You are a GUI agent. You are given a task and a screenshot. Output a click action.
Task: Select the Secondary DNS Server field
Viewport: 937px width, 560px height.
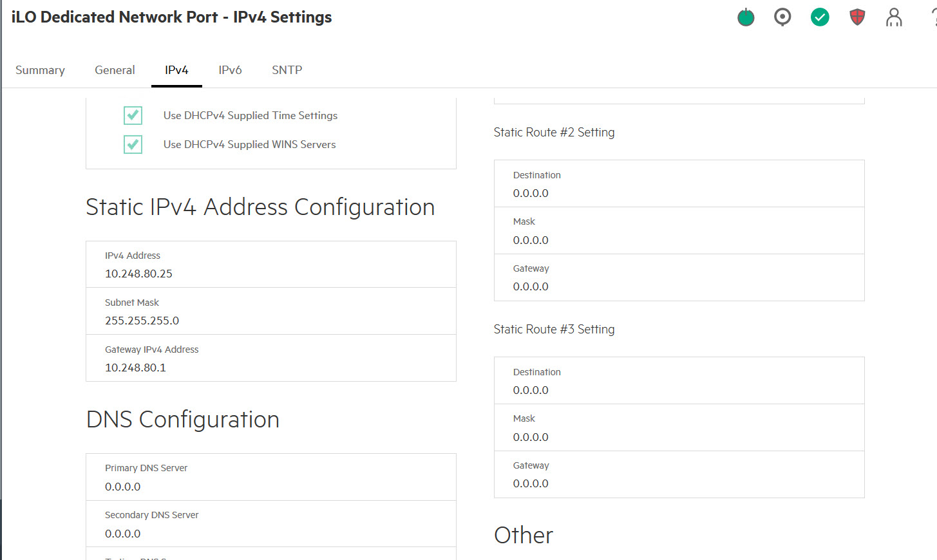click(270, 534)
